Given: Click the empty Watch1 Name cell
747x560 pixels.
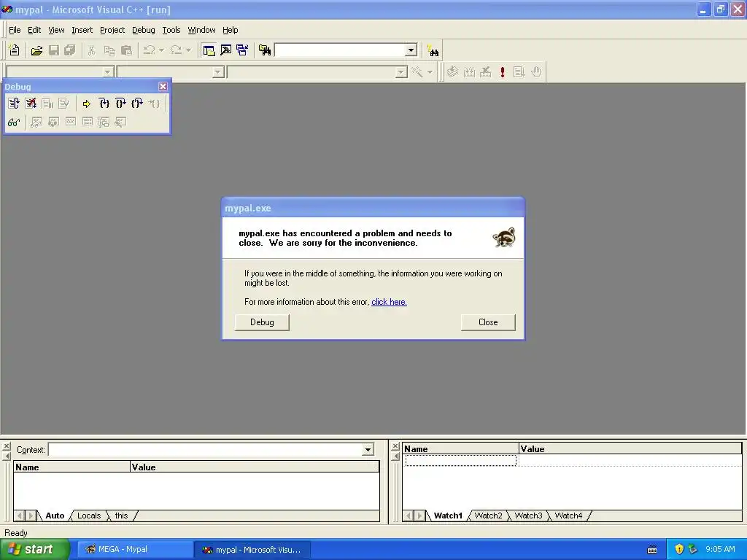Looking at the screenshot, I should 461,461.
